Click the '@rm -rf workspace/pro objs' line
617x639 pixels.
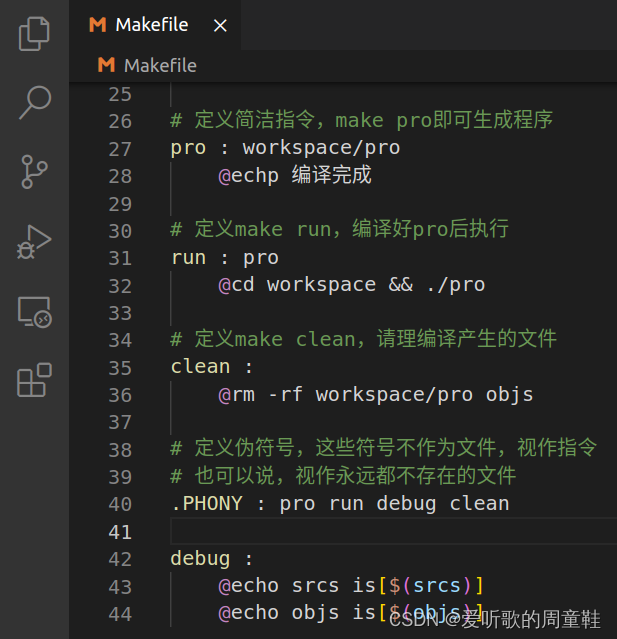(x=376, y=394)
